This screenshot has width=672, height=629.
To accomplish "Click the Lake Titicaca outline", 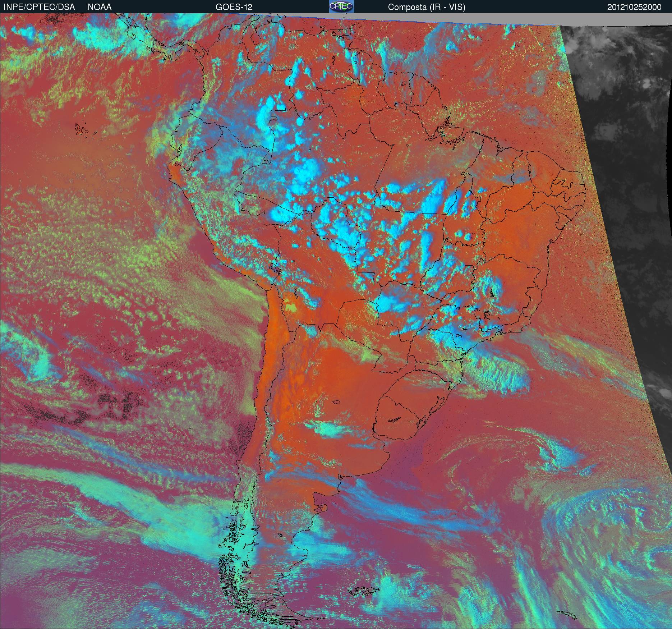I will click(x=276, y=268).
